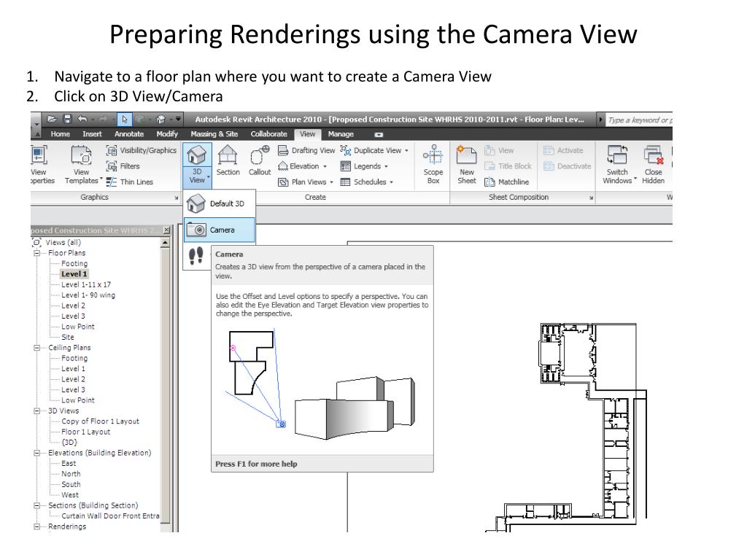Screen dimensions: 747x560
Task: Undo the last action in quick access toolbar
Action: [82, 119]
